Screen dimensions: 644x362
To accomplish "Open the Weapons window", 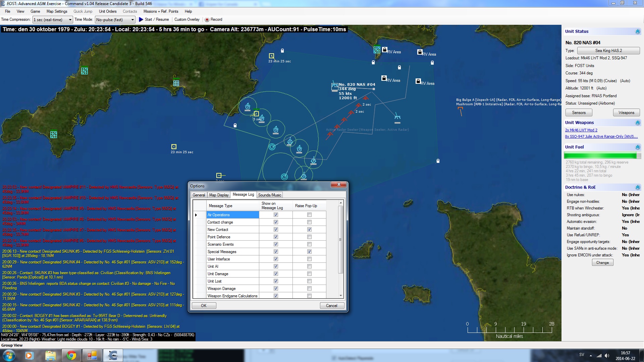I will (626, 113).
